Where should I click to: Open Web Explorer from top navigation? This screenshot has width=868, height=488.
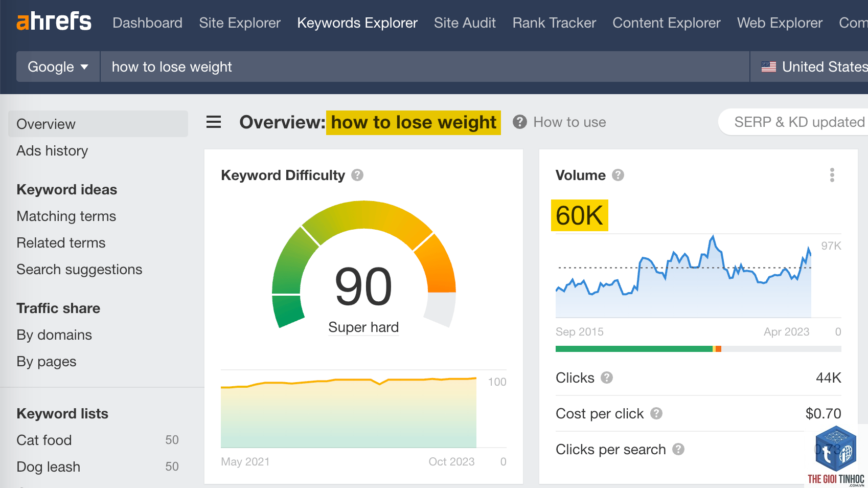(x=780, y=23)
